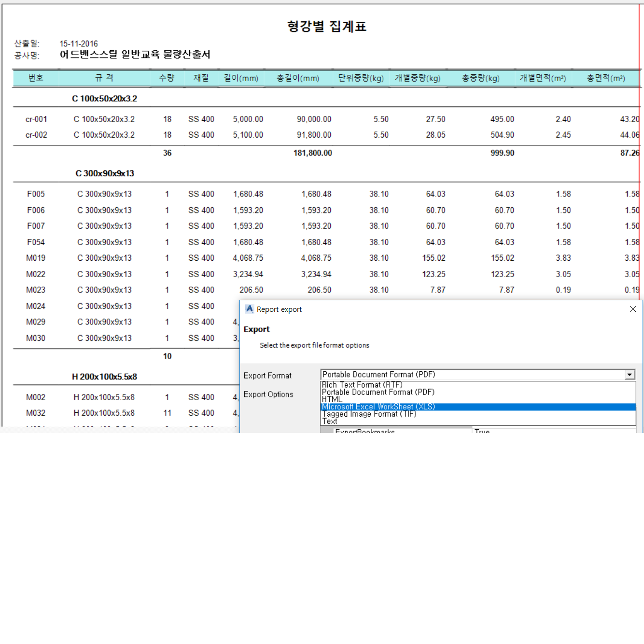Click the project name 어드밴스스틸 일반교육 물량산출서

135,55
